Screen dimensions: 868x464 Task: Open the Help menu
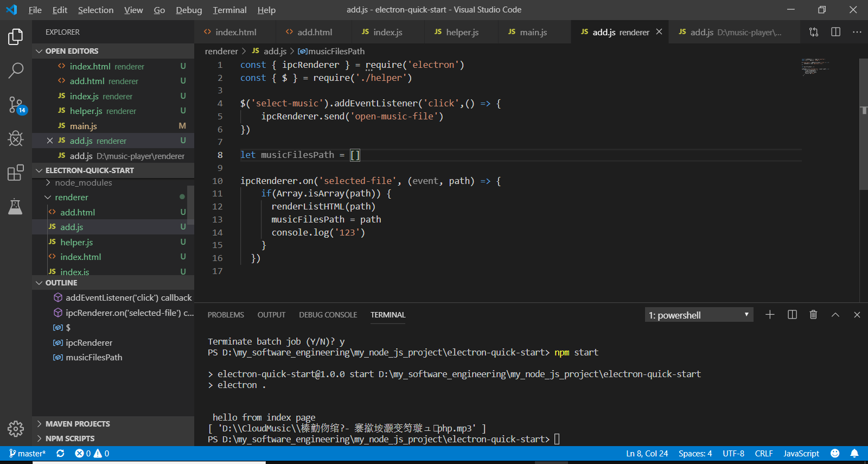click(266, 10)
